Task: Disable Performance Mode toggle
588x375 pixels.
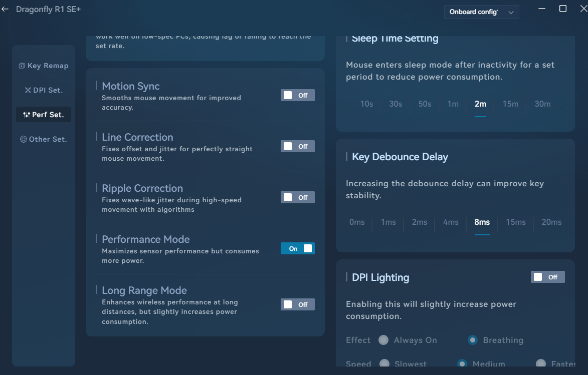Action: coord(297,248)
